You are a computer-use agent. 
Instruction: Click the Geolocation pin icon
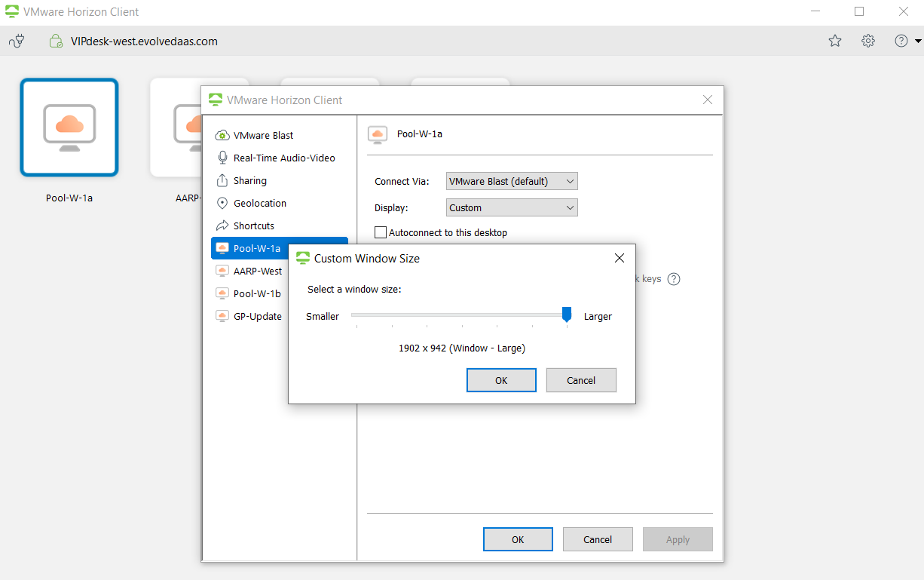coord(222,203)
